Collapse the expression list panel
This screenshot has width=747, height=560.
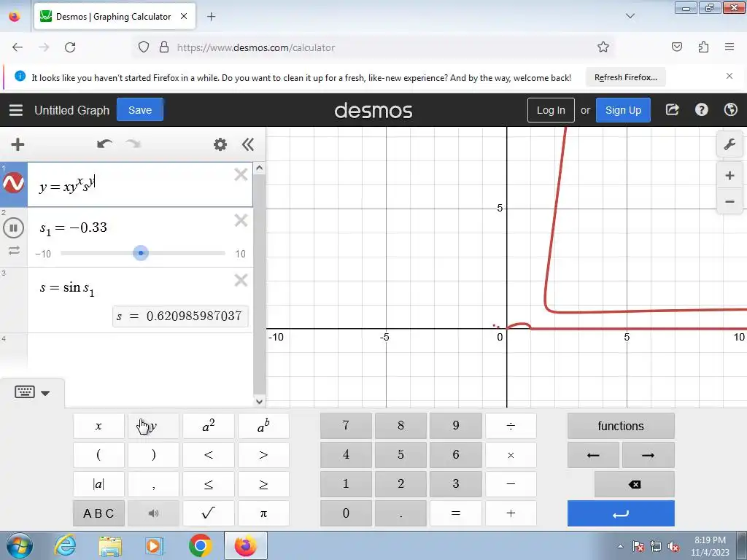point(248,144)
